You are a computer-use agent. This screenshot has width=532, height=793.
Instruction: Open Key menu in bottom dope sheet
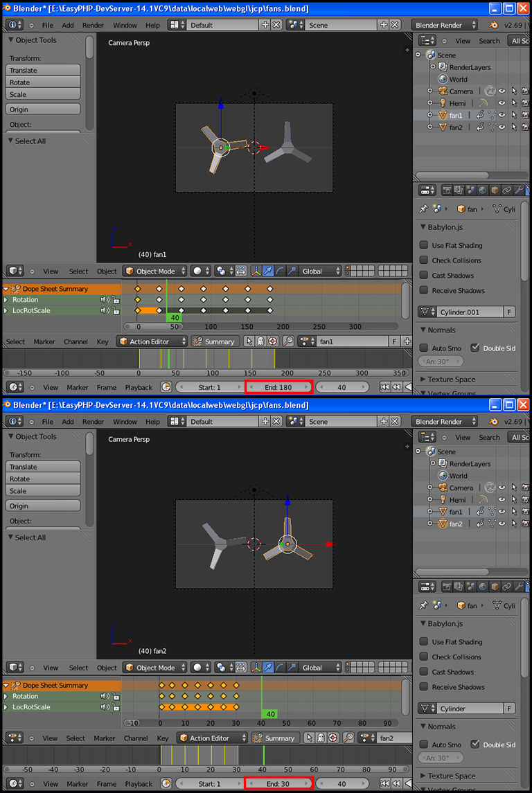coord(162,738)
